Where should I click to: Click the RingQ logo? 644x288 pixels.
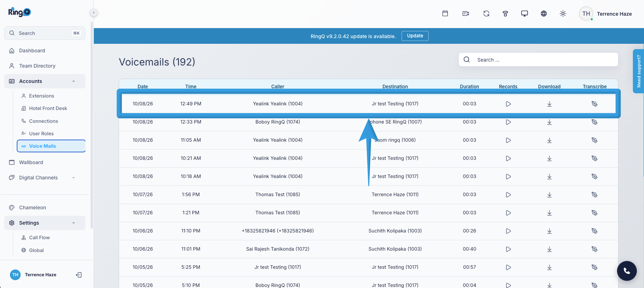[x=20, y=12]
